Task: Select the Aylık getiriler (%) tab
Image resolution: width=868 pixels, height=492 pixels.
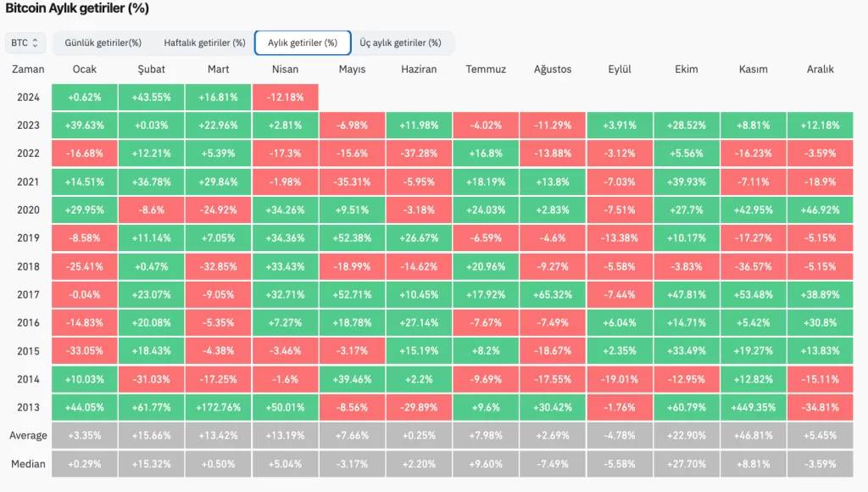Action: [303, 42]
